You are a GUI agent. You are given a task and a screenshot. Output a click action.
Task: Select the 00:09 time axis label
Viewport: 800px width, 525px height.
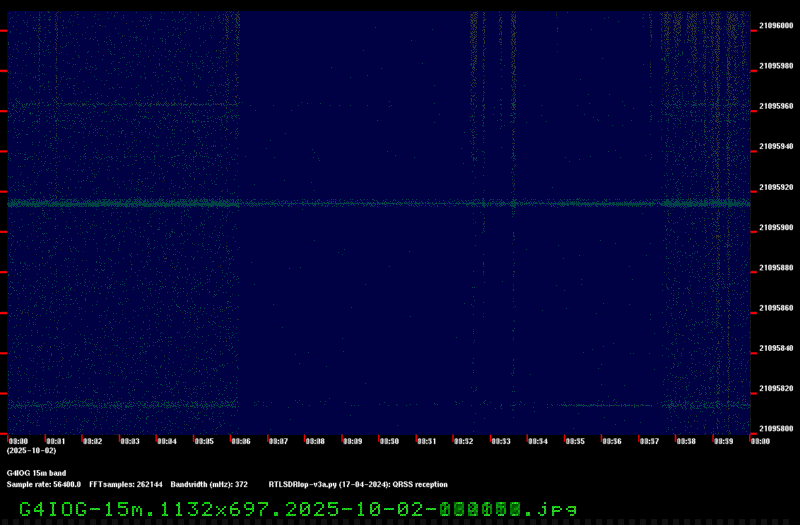(x=353, y=441)
